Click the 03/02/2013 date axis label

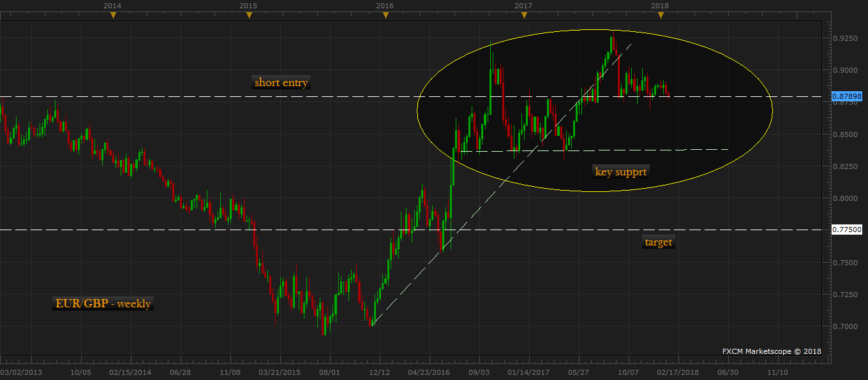point(21,370)
